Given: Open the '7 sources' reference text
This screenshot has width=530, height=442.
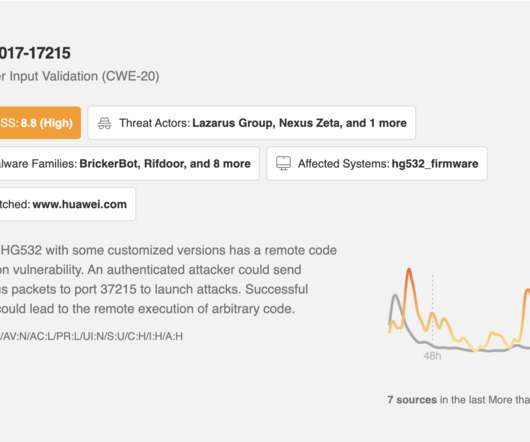Looking at the screenshot, I should [x=412, y=400].
